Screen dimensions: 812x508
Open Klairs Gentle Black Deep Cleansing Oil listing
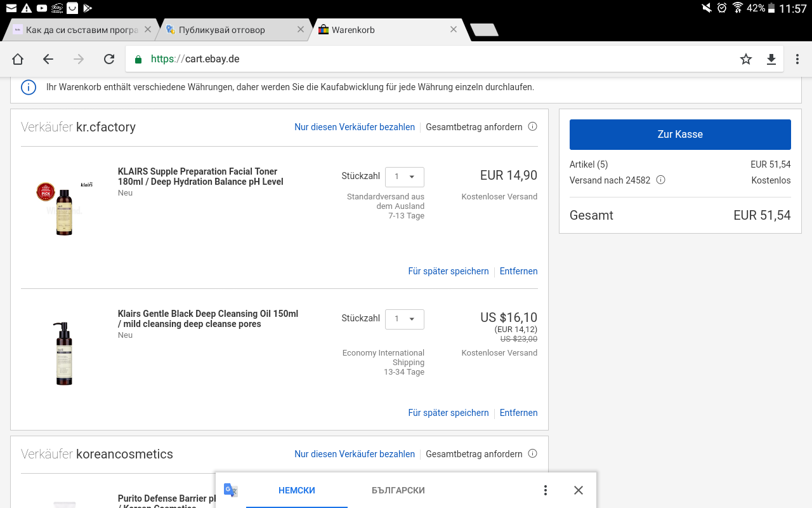(208, 319)
